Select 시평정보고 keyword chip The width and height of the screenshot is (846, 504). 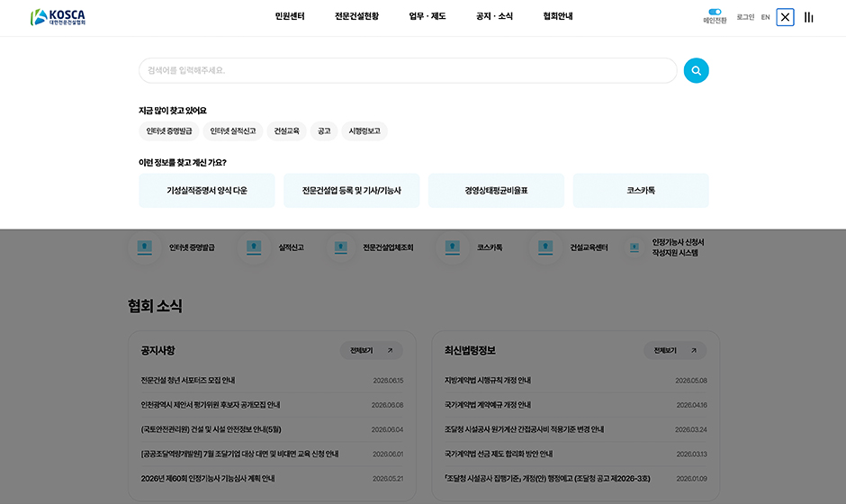[x=364, y=131]
